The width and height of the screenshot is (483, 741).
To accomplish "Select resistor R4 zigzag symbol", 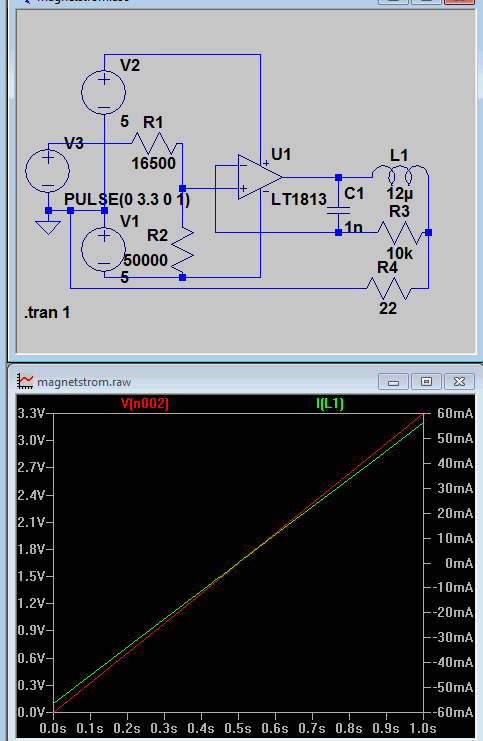I will click(389, 288).
